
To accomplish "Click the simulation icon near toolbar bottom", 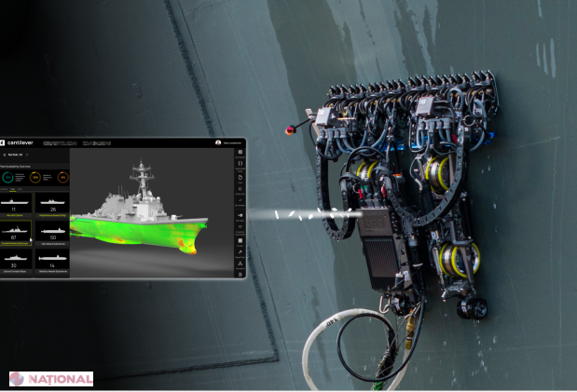I will pyautogui.click(x=240, y=263).
